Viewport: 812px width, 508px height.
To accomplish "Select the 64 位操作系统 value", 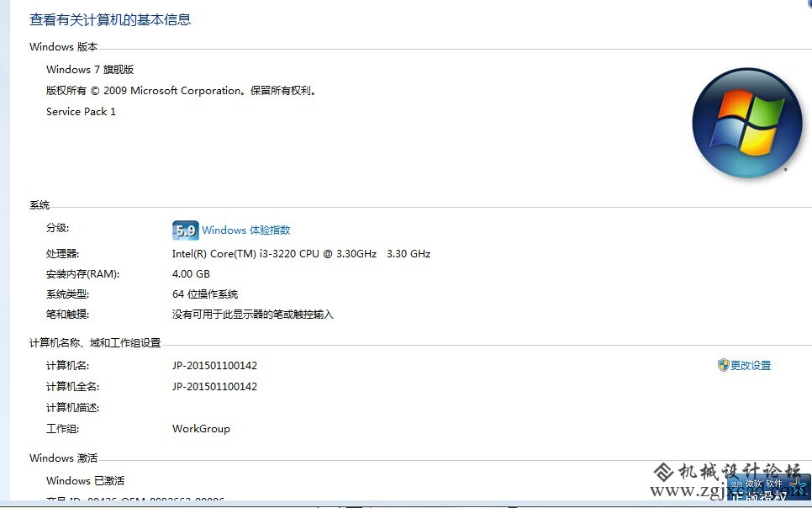I will (x=205, y=294).
